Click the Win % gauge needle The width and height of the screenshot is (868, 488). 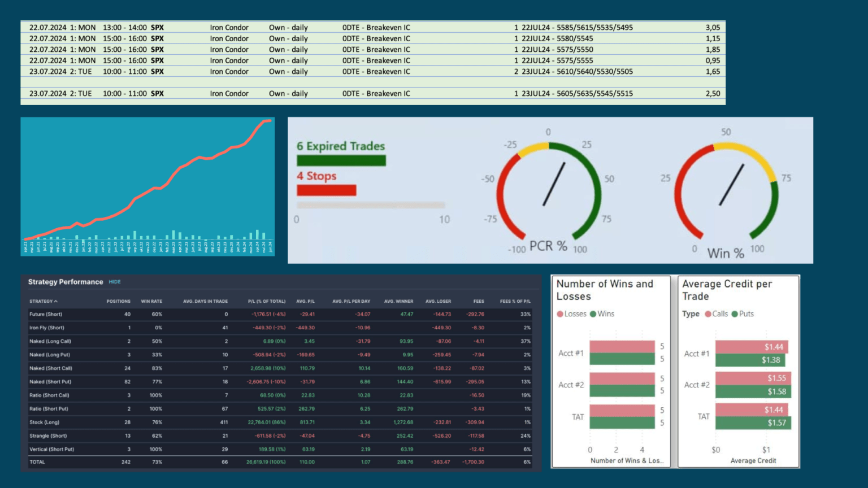(731, 185)
